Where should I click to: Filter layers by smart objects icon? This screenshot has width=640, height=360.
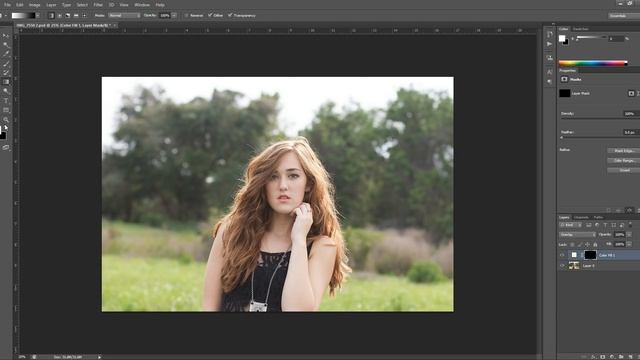[621, 225]
